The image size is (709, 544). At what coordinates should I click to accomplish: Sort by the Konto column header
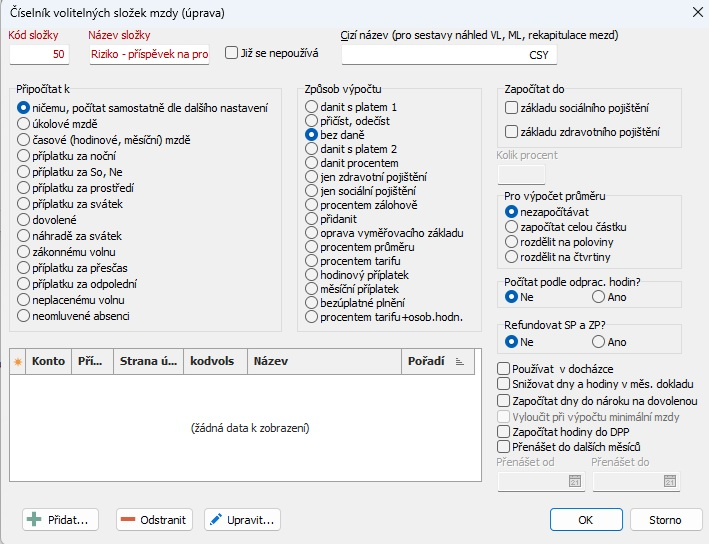point(48,362)
